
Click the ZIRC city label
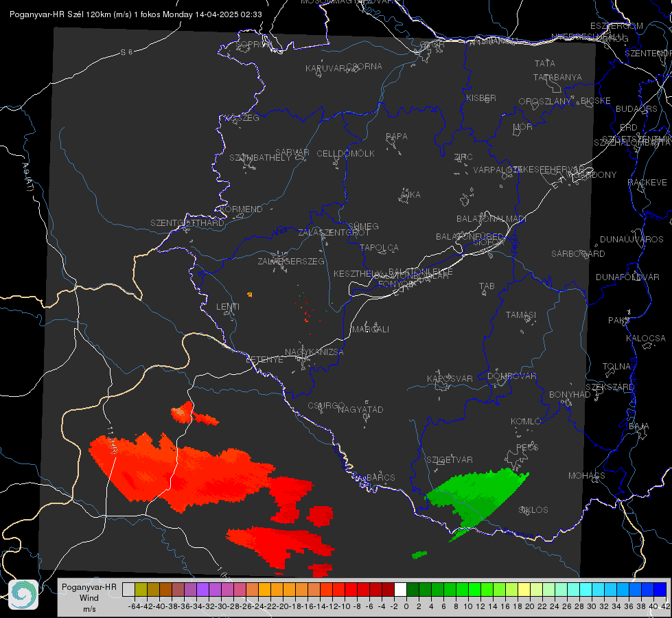click(x=463, y=157)
